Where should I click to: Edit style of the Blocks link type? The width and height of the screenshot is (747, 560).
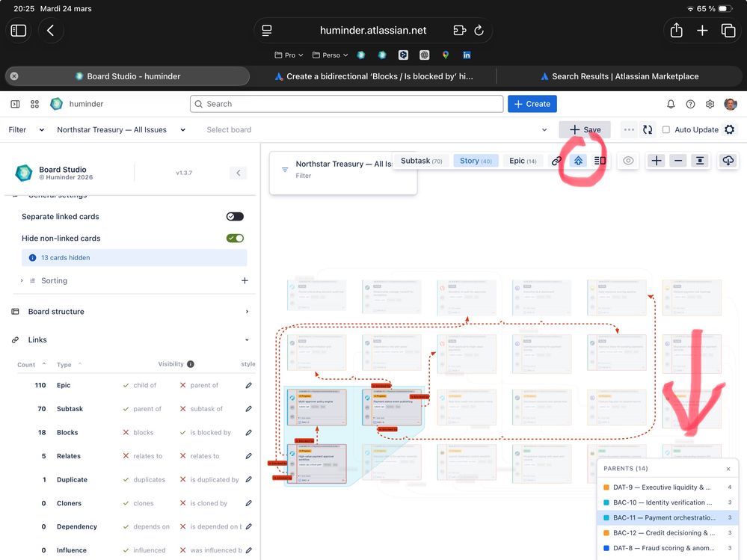pyautogui.click(x=249, y=432)
